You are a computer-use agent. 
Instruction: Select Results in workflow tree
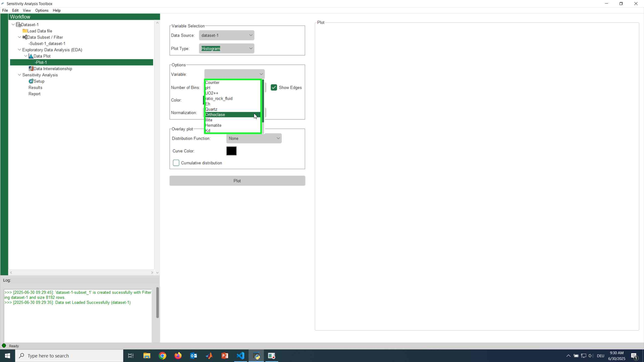35,87
